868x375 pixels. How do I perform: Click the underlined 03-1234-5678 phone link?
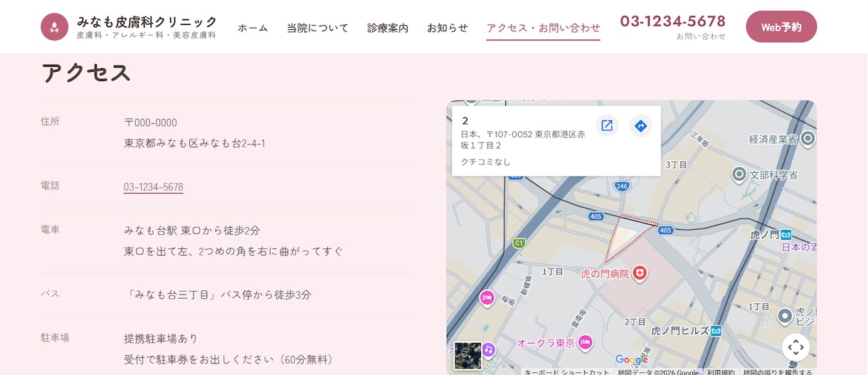pos(154,187)
